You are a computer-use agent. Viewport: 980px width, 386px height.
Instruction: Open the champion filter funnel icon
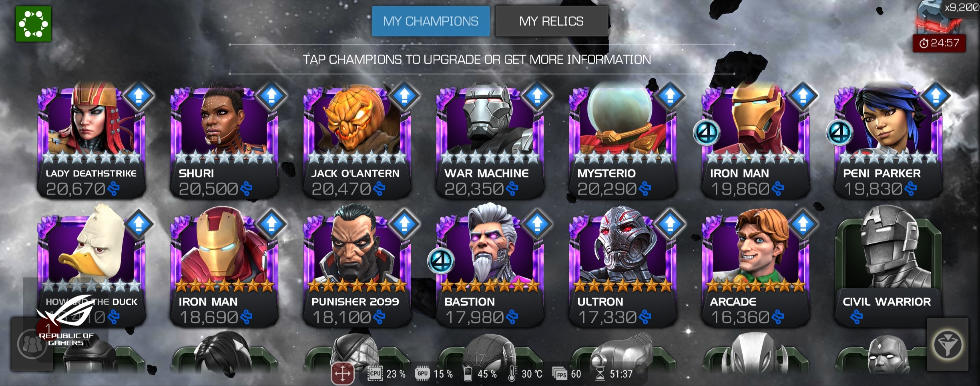(947, 344)
